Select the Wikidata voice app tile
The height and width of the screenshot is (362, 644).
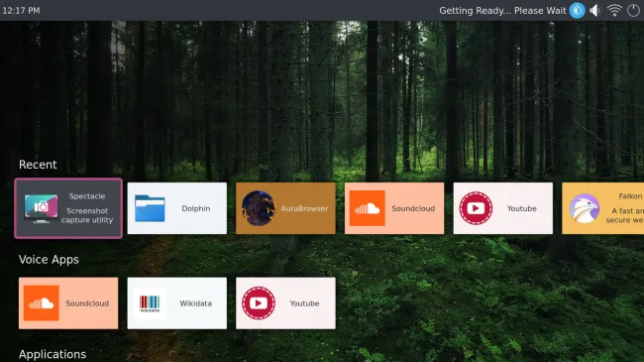click(x=177, y=303)
